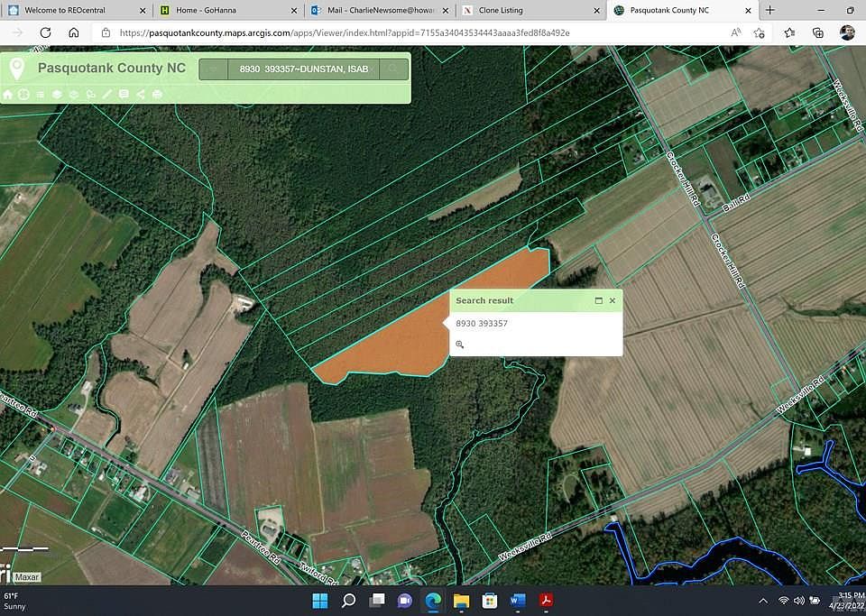Zoom to the search result parcel
This screenshot has height=616, width=866.
tap(460, 345)
